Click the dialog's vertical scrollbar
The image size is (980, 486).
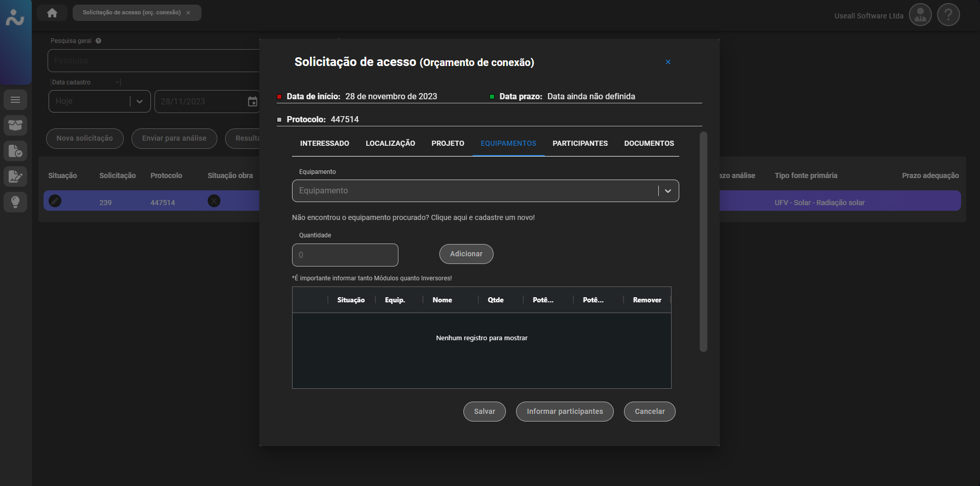pyautogui.click(x=703, y=241)
